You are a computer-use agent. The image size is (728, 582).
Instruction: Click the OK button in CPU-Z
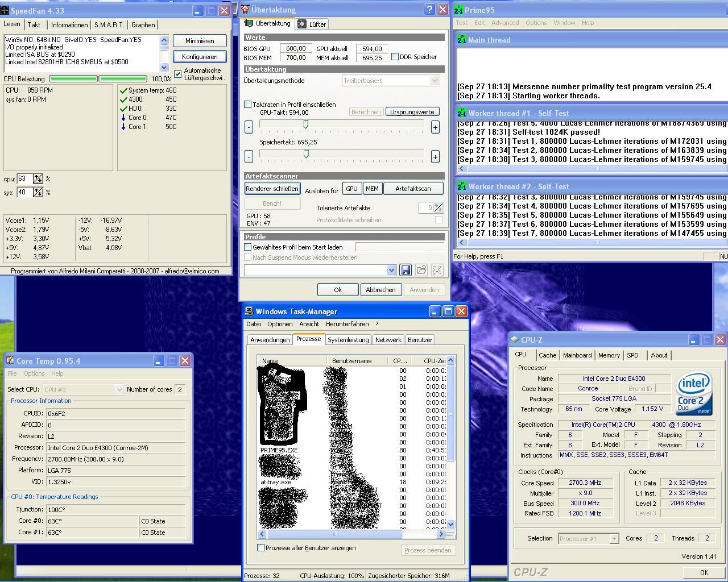(x=704, y=572)
